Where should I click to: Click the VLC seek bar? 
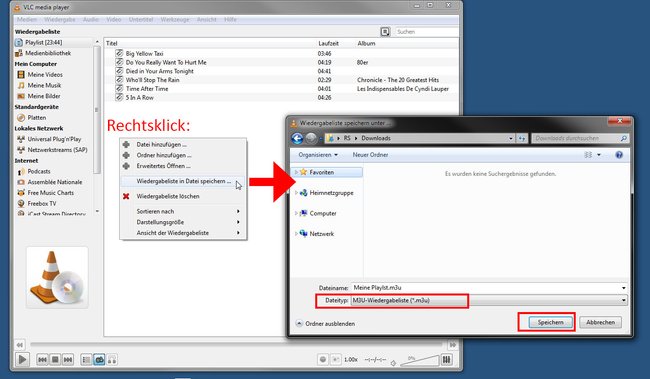(236, 345)
